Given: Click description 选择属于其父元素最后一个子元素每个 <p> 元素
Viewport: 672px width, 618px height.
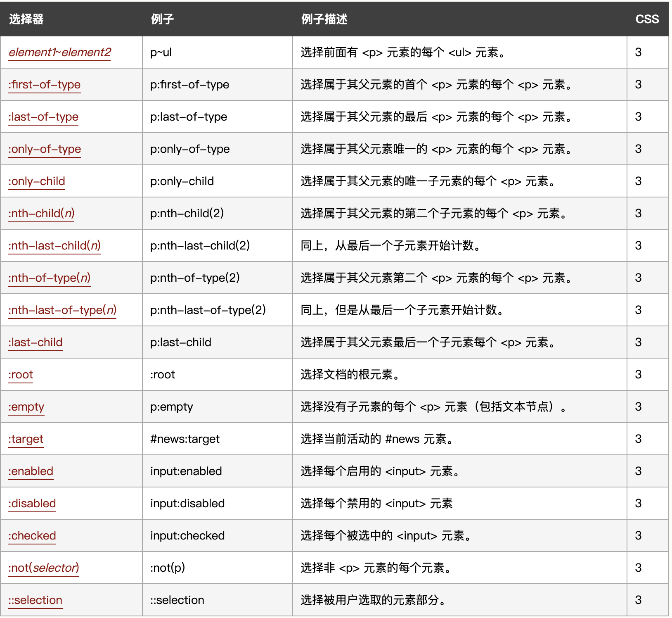Looking at the screenshot, I should click(428, 342).
